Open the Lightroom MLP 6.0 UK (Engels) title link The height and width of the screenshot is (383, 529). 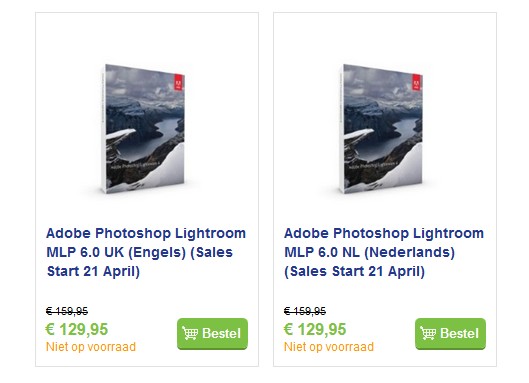[146, 252]
